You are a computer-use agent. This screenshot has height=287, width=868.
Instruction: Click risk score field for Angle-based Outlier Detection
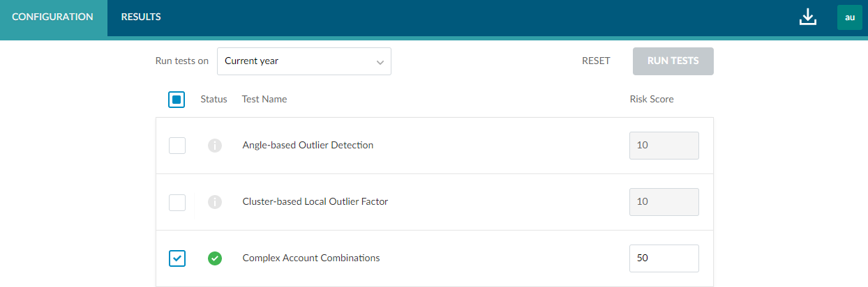[x=664, y=146]
